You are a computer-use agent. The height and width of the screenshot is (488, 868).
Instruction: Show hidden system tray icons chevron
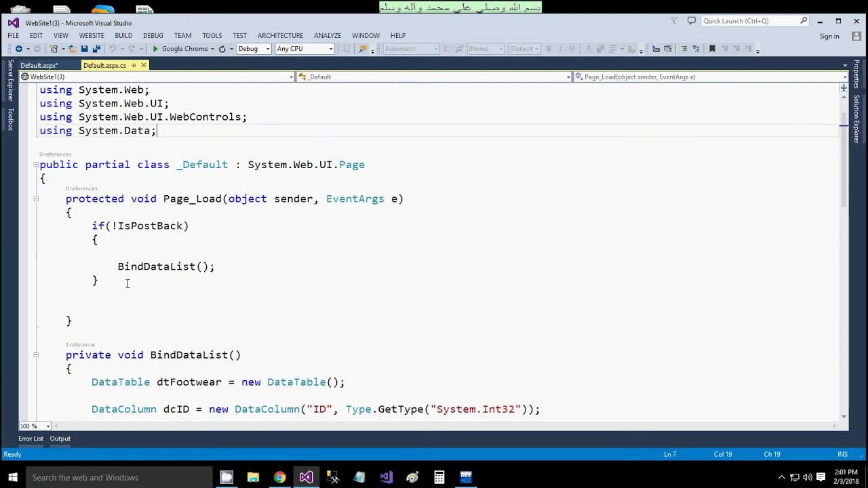pos(781,477)
